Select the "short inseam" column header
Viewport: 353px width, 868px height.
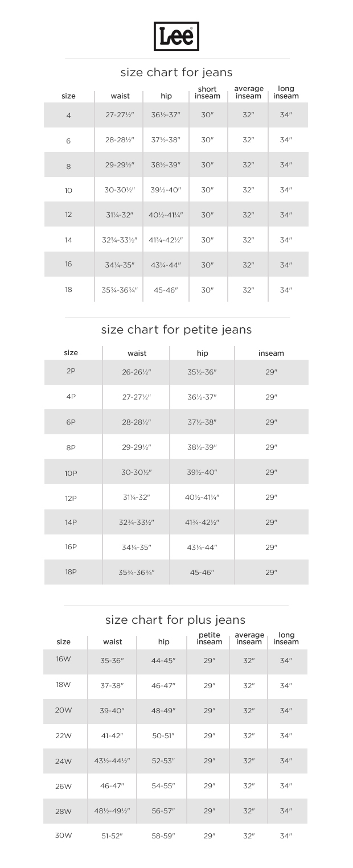click(207, 93)
